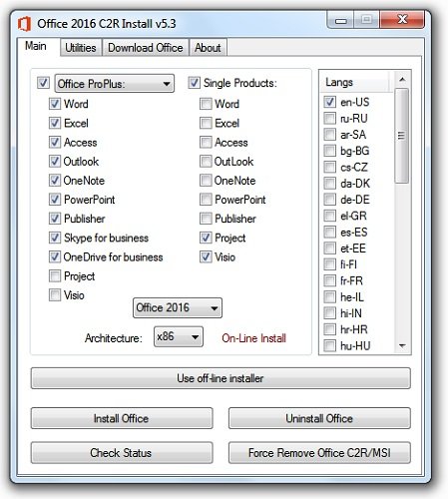Screen dimensions: 448x499
Task: Uncheck Access under Office ProPlus
Action: [55, 143]
